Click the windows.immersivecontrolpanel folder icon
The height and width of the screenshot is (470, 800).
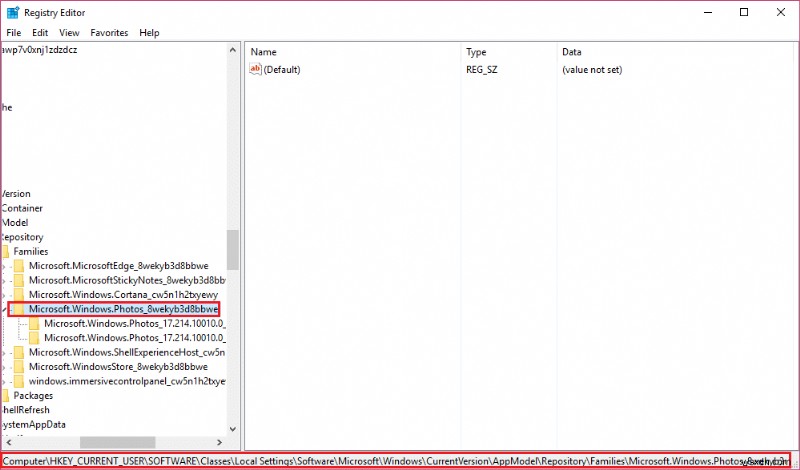(19, 381)
